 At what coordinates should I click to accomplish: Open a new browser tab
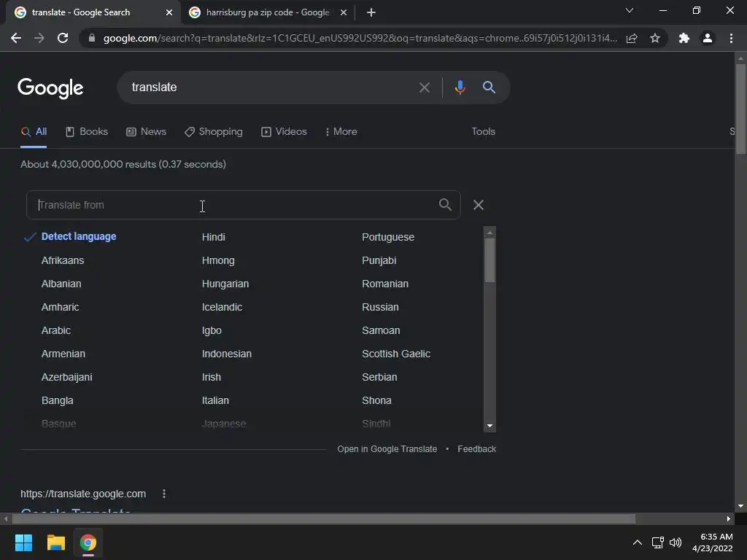[x=371, y=12]
